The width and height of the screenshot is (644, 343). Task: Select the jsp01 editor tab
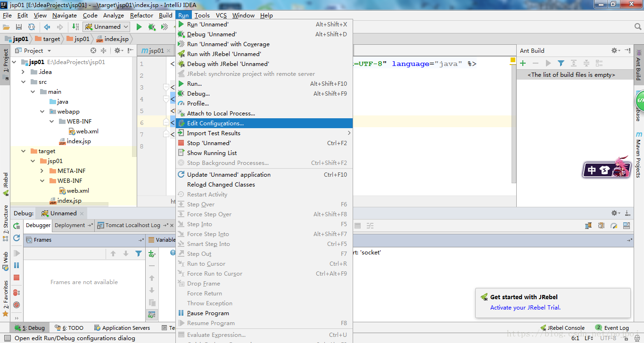click(156, 50)
